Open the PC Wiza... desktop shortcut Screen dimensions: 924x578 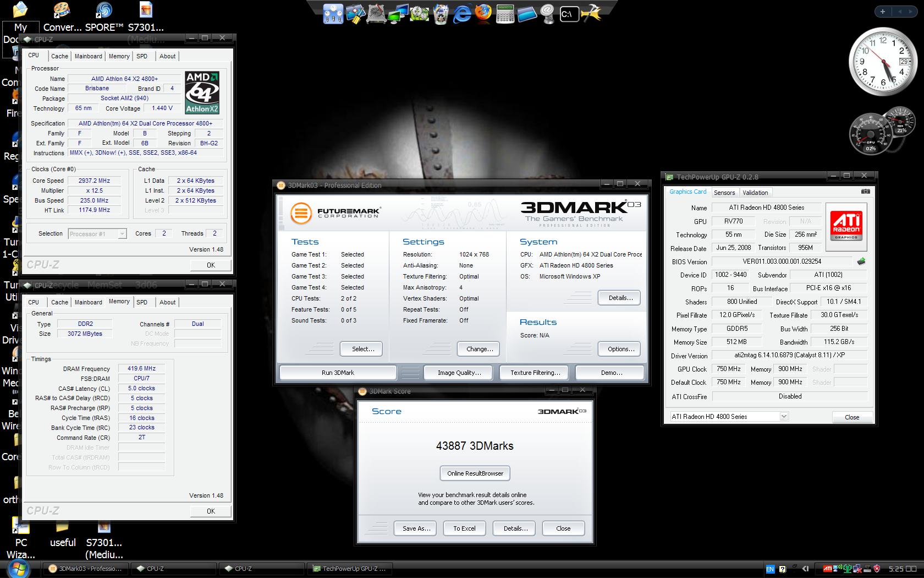click(21, 539)
